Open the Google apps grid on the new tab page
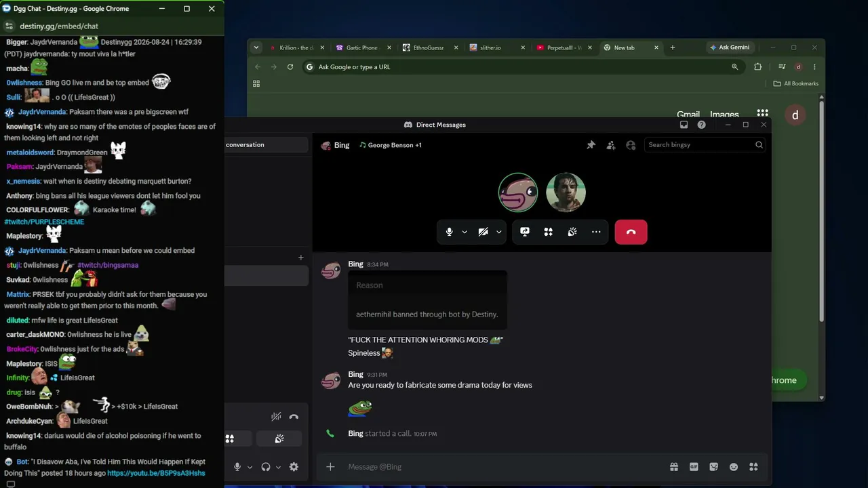Screen dimensions: 868x488 point(763,114)
